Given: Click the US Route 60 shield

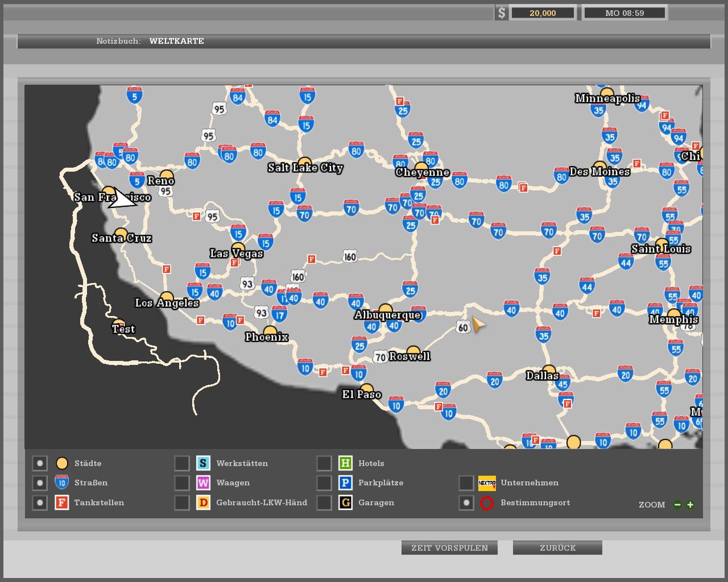Looking at the screenshot, I should click(x=463, y=327).
